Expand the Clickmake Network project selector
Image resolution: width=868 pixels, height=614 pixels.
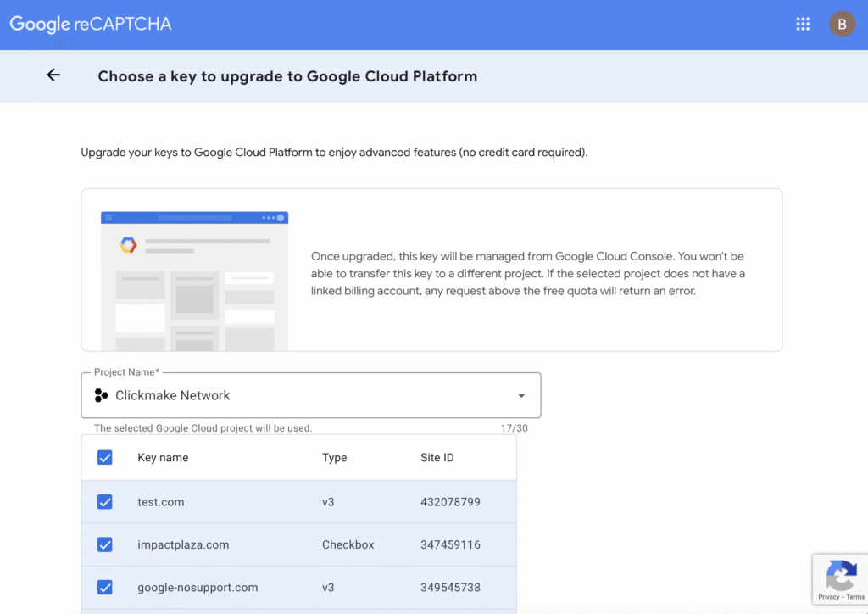[x=520, y=395]
